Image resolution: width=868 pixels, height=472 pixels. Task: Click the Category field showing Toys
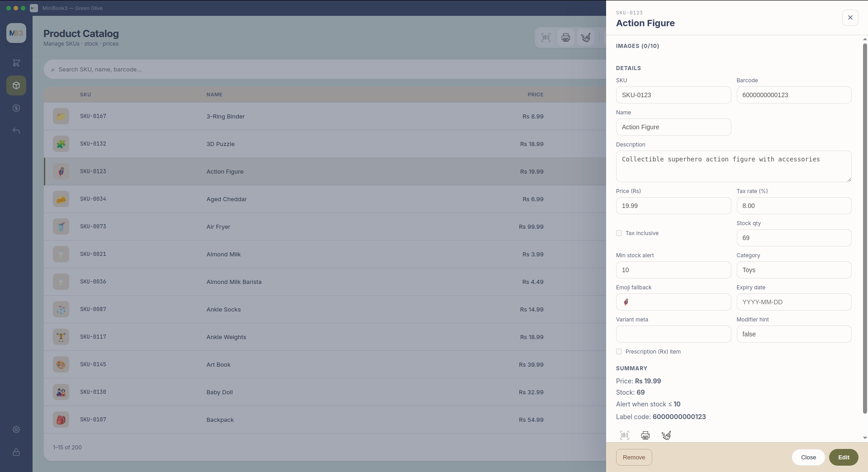pyautogui.click(x=794, y=270)
